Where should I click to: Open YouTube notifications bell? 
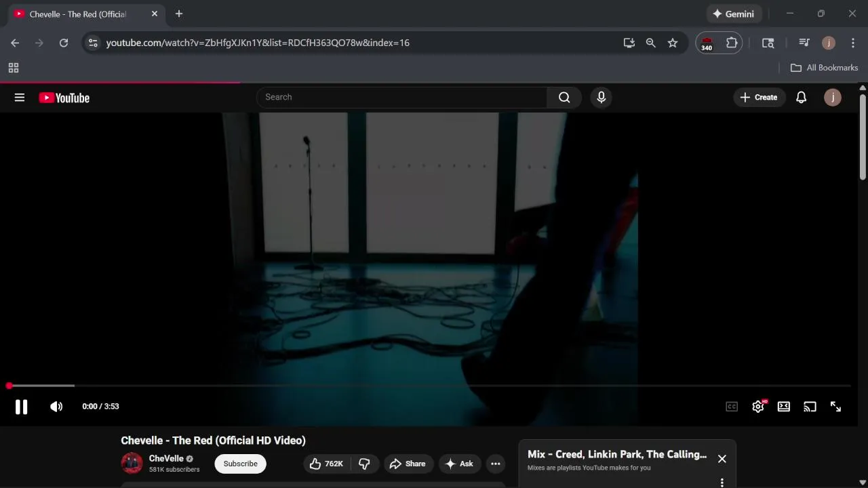(x=801, y=97)
